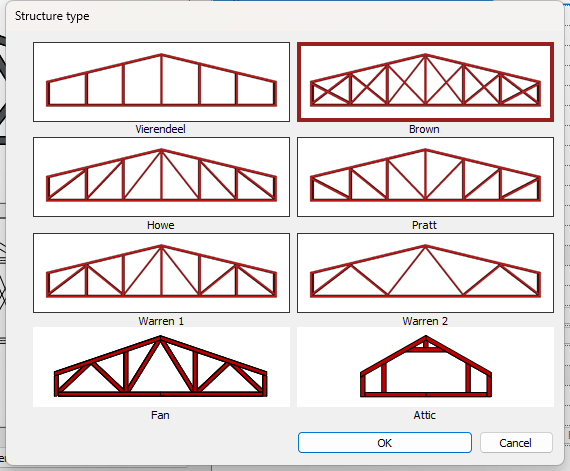
Task: Select the Attic truss picture
Action: click(x=425, y=367)
